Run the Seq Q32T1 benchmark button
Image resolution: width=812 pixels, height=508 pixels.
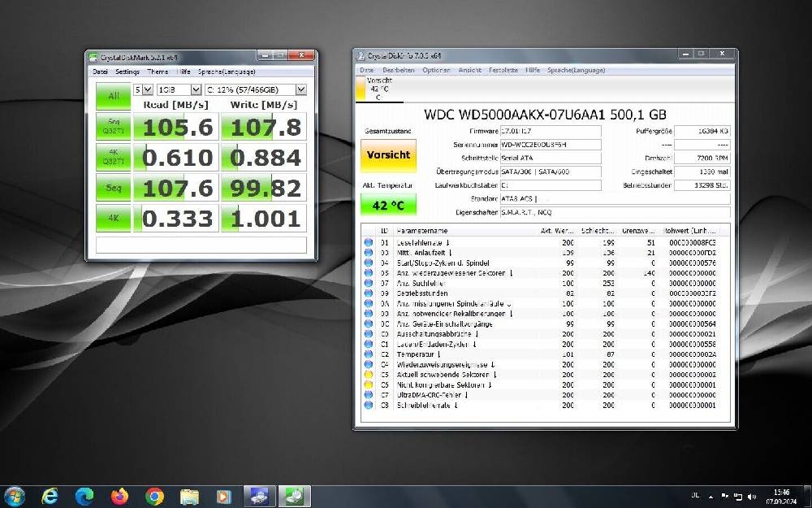[113, 127]
